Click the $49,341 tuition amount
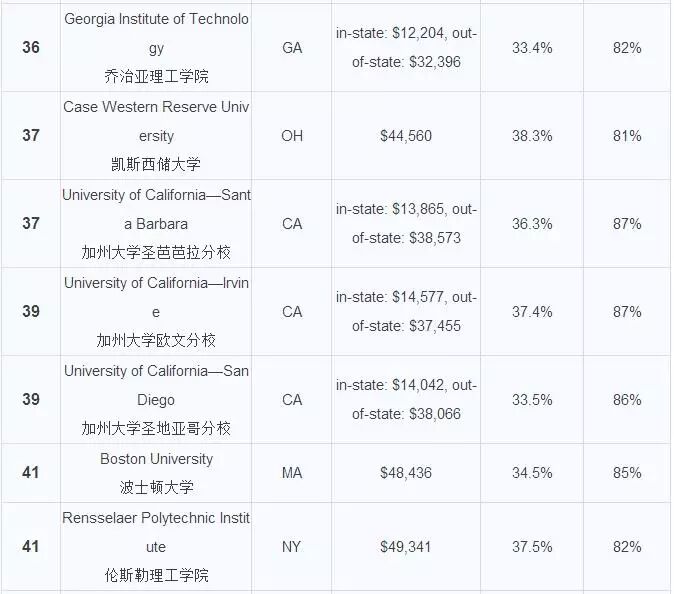The width and height of the screenshot is (674, 594). [406, 546]
